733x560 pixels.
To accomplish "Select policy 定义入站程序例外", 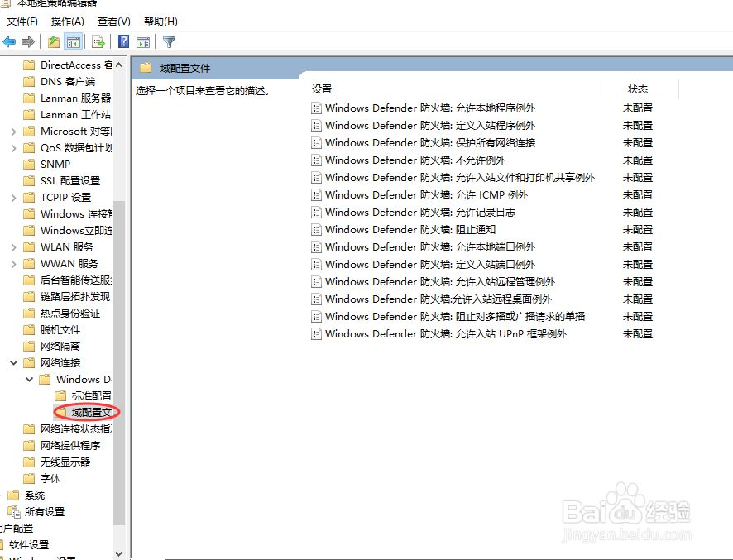I will [x=423, y=125].
